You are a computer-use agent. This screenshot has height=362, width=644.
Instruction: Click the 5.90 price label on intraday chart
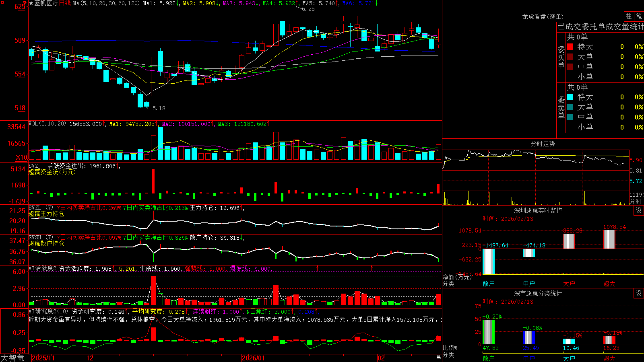pos(636,160)
